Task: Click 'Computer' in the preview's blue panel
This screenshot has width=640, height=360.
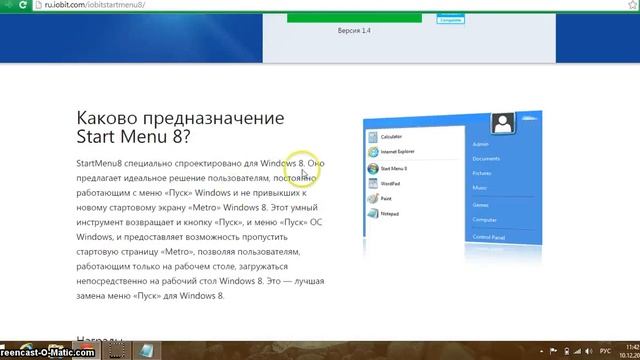Action: [484, 220]
